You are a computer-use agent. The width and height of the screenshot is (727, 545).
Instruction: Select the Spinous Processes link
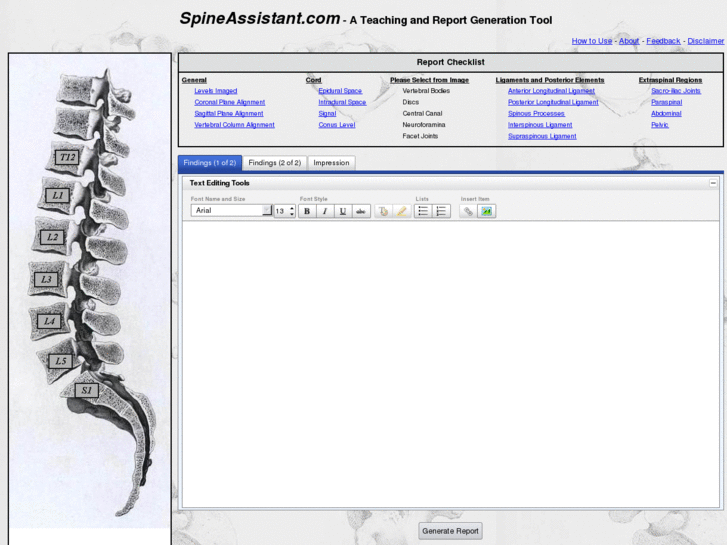pos(536,113)
